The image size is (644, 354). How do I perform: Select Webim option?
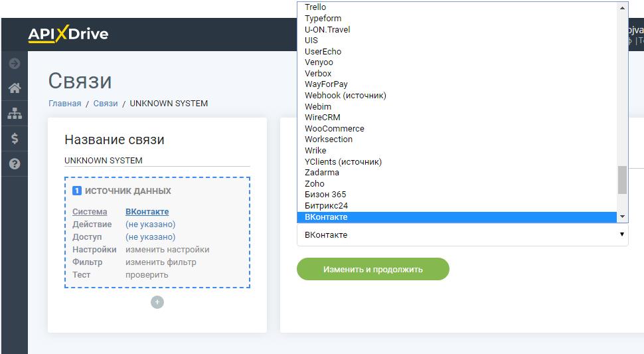[457, 106]
